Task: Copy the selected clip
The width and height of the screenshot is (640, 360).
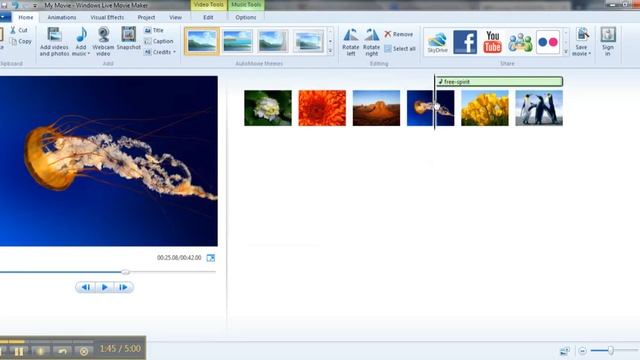Action: (x=21, y=41)
